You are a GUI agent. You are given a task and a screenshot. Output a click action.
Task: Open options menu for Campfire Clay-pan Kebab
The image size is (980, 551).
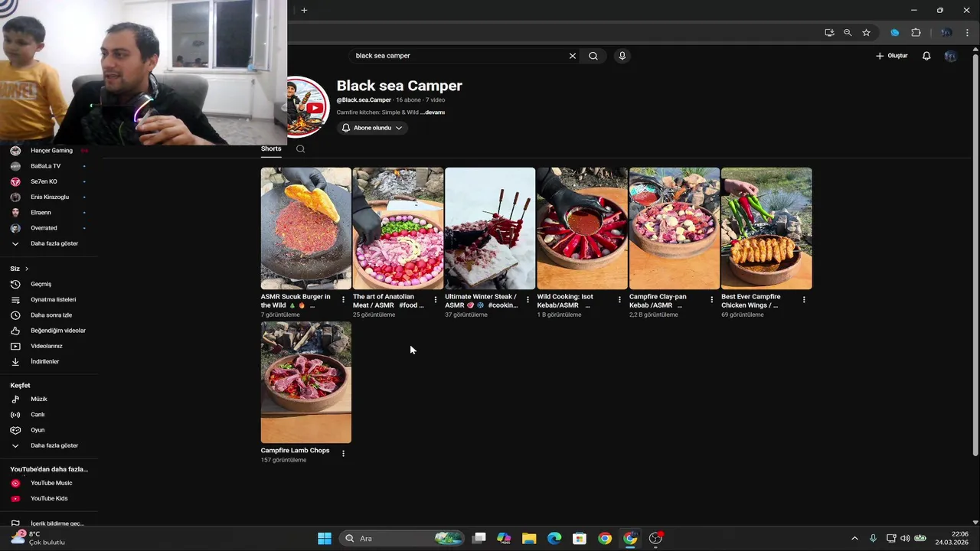pyautogui.click(x=711, y=300)
